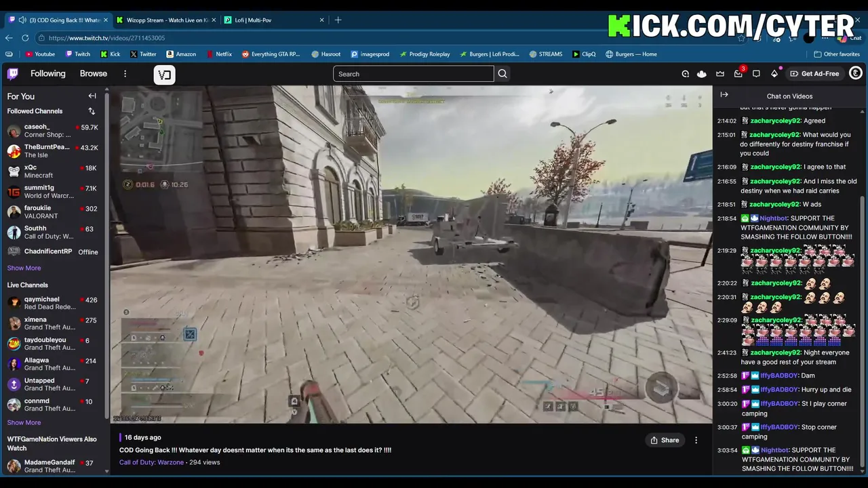Open Southh Call of Duty channel
This screenshot has width=868, height=488.
click(x=53, y=232)
